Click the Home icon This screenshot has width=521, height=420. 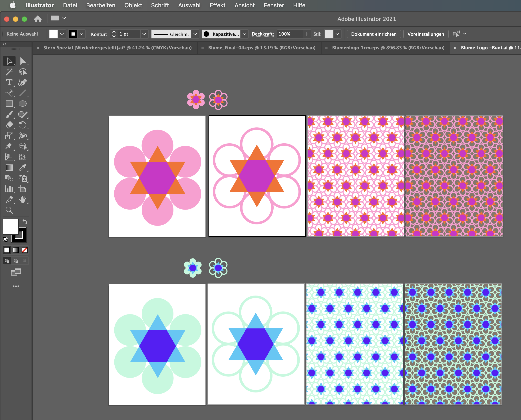point(38,19)
